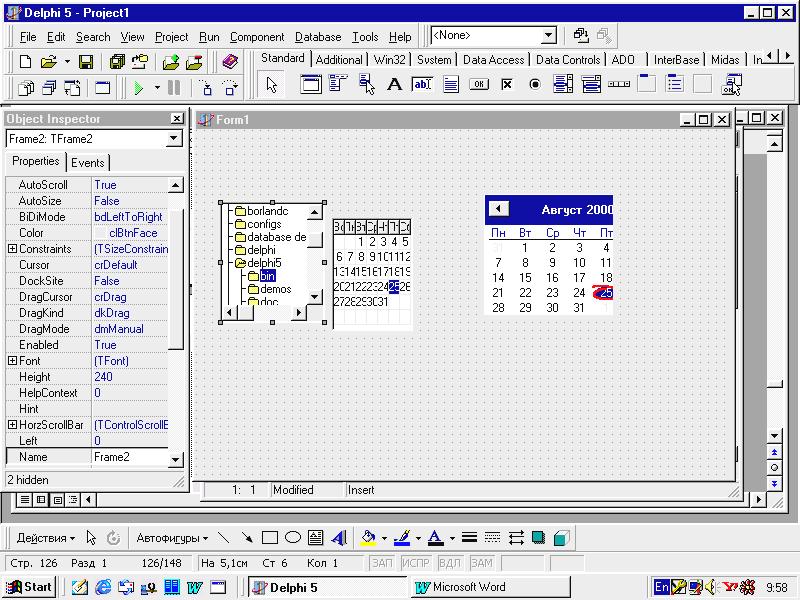Image resolution: width=800 pixels, height=600 pixels.
Task: Toggle ИСПР indicator in Word status bar
Action: 416,563
